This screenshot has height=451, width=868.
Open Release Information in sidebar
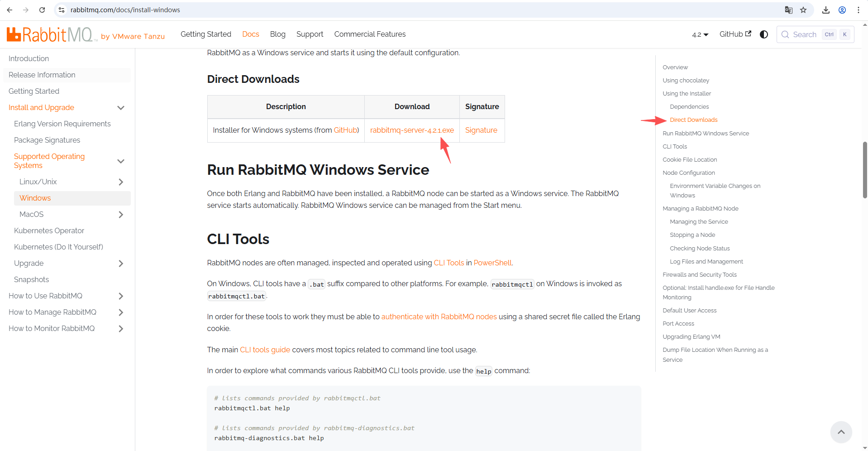(67, 75)
